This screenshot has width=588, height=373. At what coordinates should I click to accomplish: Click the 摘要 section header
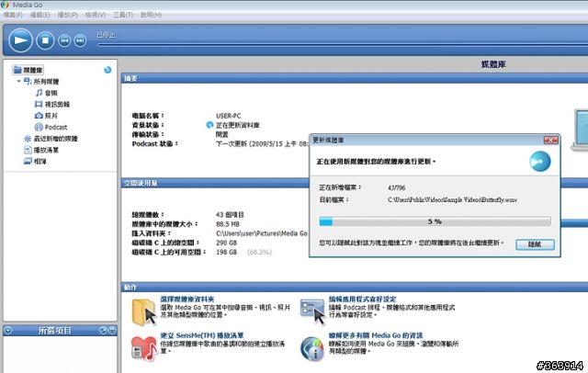pos(355,78)
